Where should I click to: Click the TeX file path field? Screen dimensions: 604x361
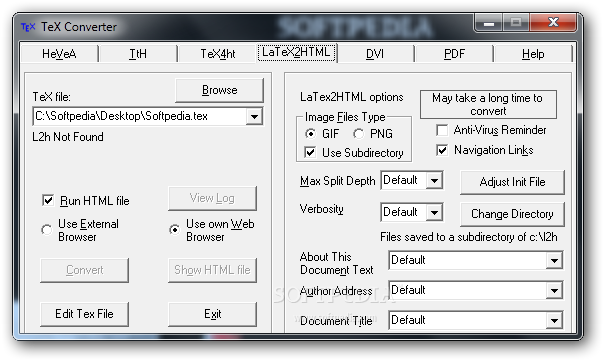click(x=139, y=116)
